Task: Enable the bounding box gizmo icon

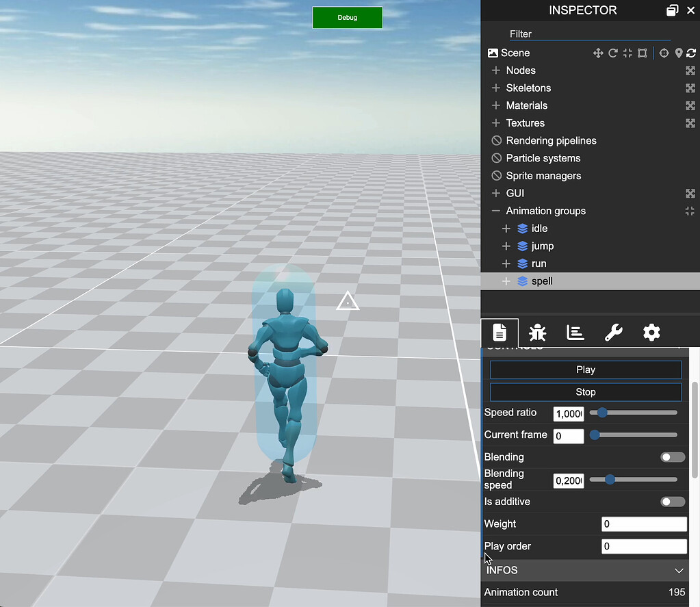Action: 642,53
